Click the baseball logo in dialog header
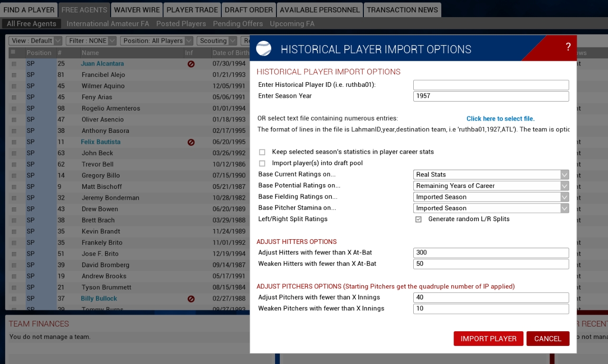The width and height of the screenshot is (608, 364). tap(264, 49)
